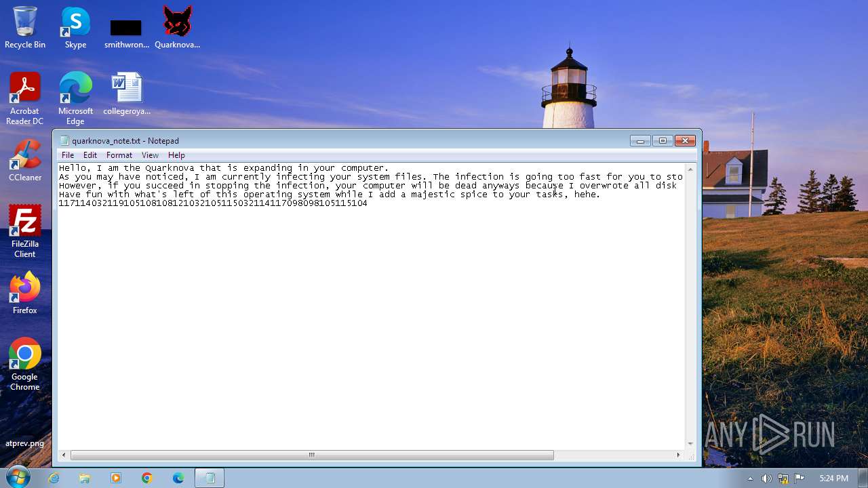868x488 pixels.
Task: Open Firefox from the desktop
Action: point(25,293)
